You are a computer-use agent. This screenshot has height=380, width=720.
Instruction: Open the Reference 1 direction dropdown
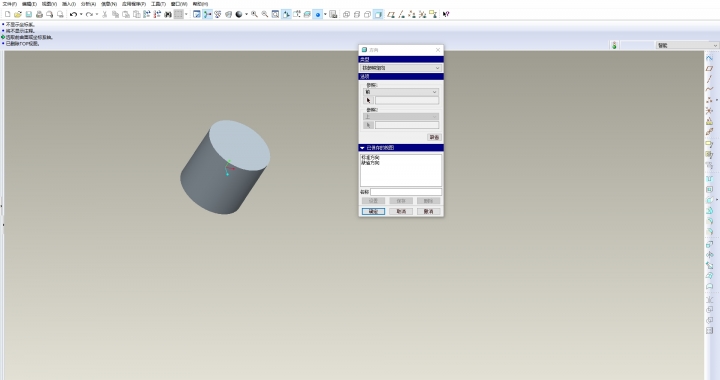(x=401, y=92)
